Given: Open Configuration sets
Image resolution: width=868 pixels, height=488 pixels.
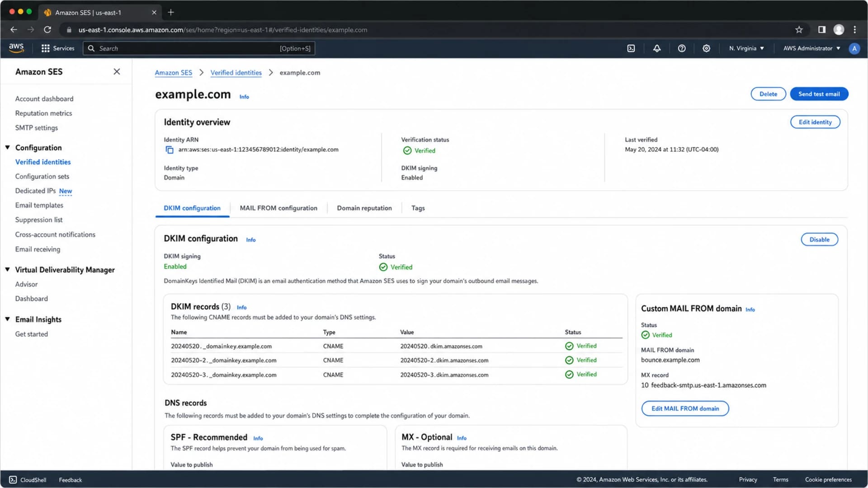Looking at the screenshot, I should coord(42,177).
